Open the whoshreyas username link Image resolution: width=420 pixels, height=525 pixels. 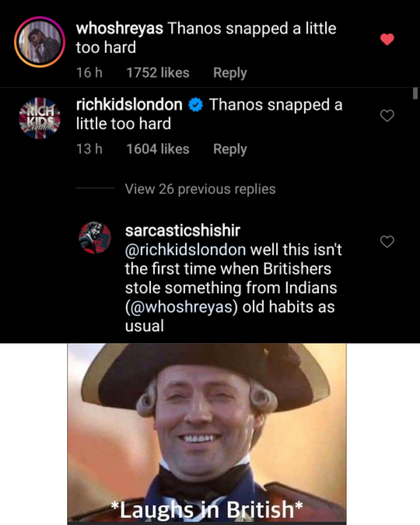[119, 28]
